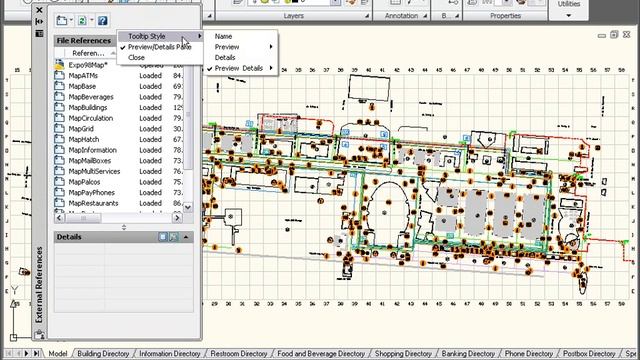The height and width of the screenshot is (360, 640).
Task: Switch to Food and Beverage Directory tab
Action: pyautogui.click(x=321, y=353)
